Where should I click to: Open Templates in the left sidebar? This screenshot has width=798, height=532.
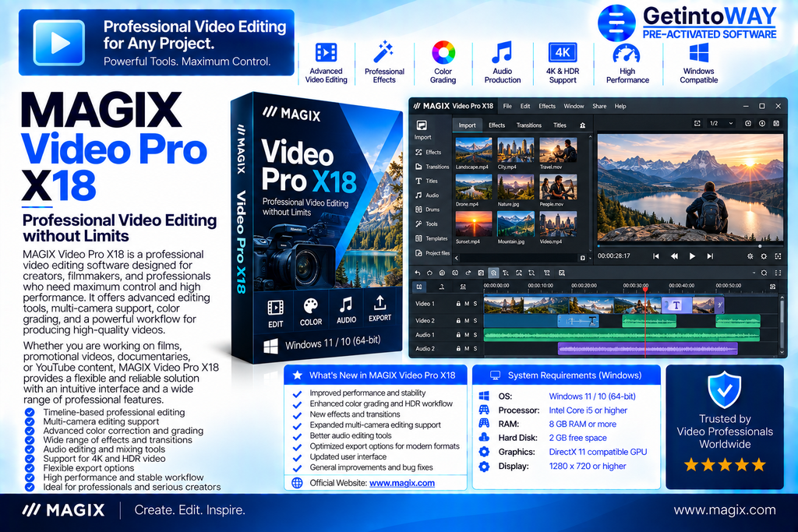pos(432,238)
